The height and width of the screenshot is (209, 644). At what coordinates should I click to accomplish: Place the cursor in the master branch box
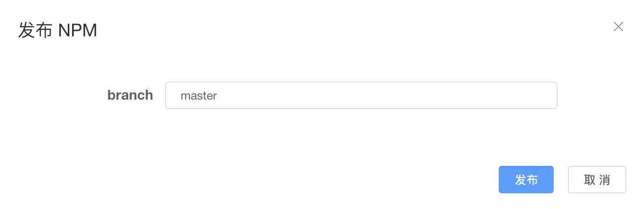coord(361,95)
